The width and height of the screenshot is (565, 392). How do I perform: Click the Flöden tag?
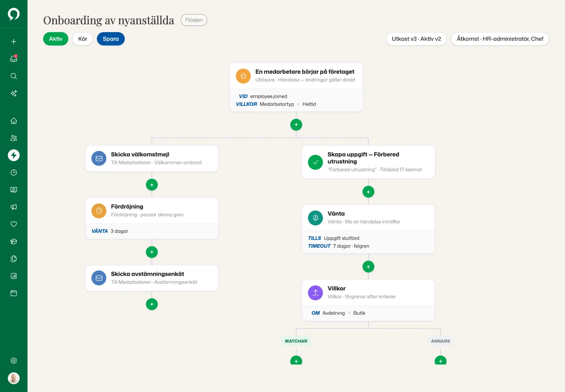pyautogui.click(x=194, y=20)
